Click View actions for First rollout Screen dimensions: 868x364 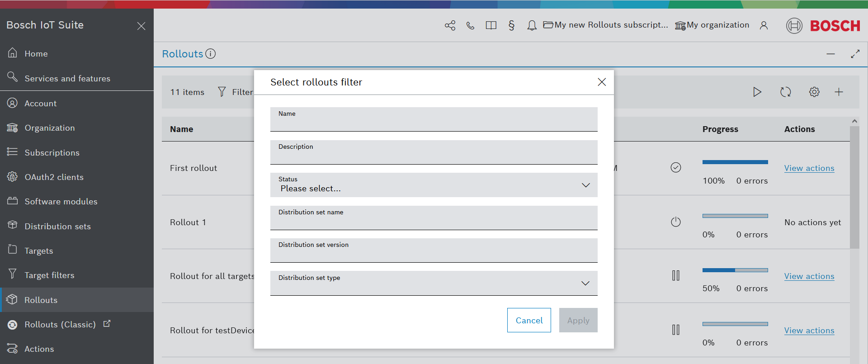point(809,168)
